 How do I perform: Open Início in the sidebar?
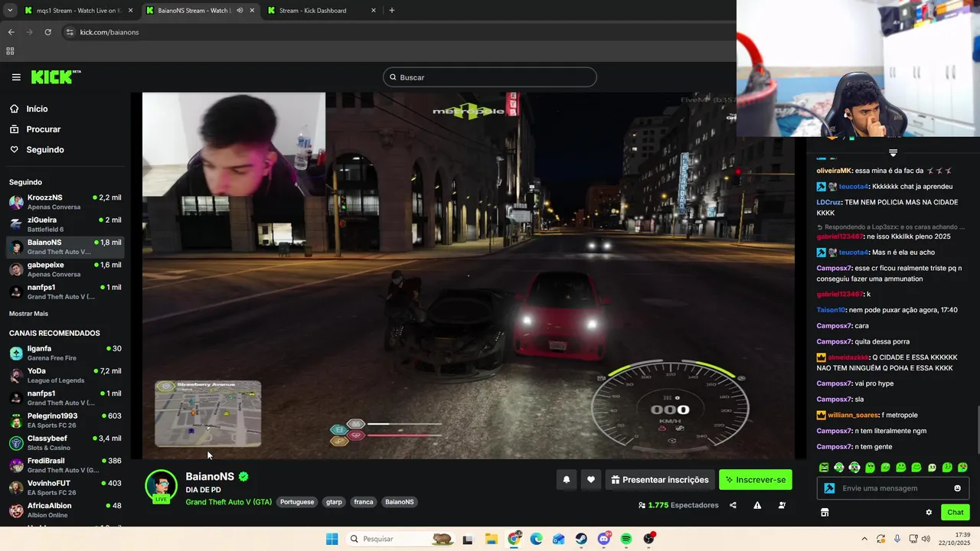(37, 109)
